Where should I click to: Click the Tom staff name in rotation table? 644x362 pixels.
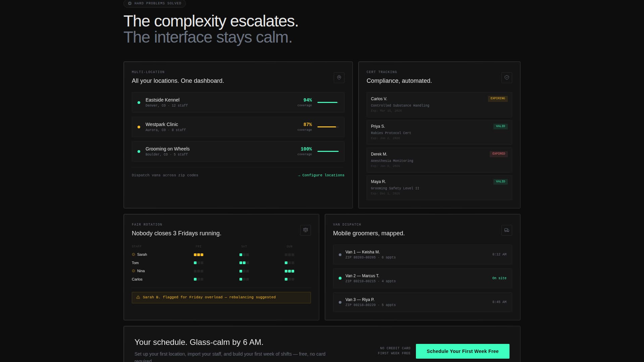135,263
